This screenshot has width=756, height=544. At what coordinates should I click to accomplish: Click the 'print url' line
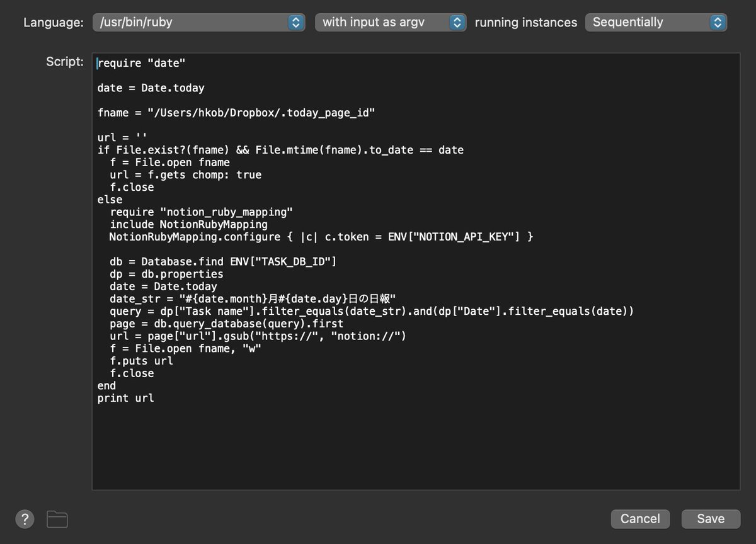click(125, 398)
